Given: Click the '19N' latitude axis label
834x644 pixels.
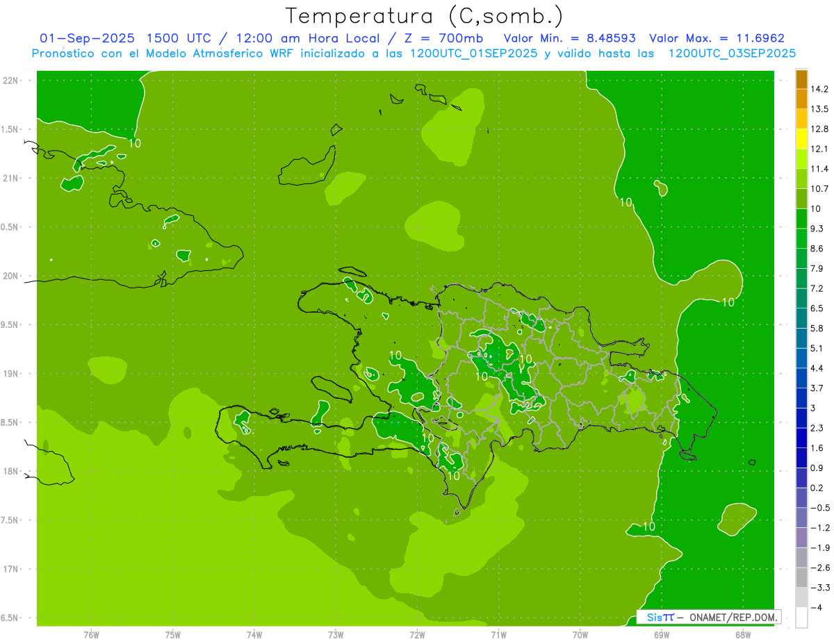Looking at the screenshot, I should (10, 373).
